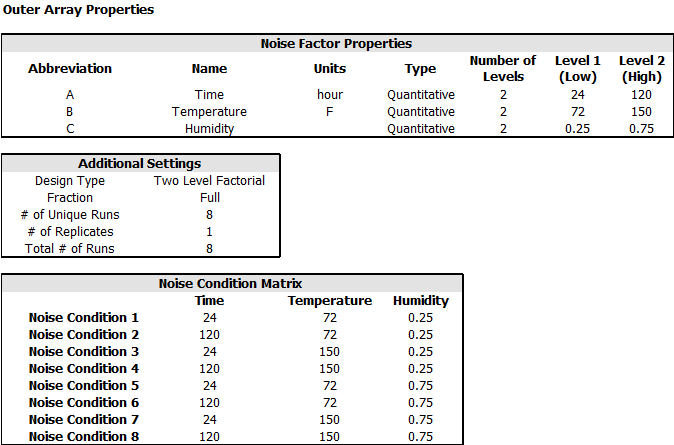Click the # of Replicates label
674x445 pixels.
(x=70, y=232)
